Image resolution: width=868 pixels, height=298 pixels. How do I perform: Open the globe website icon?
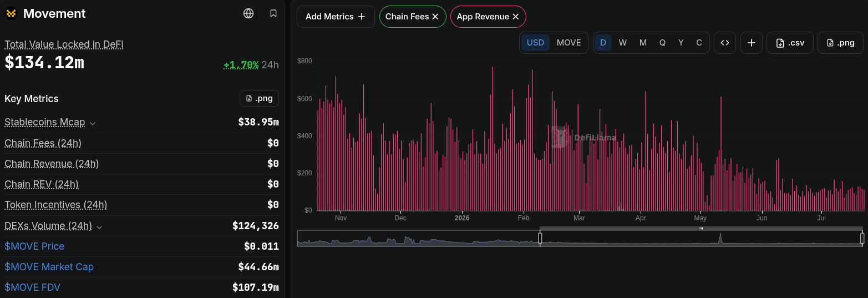point(248,13)
